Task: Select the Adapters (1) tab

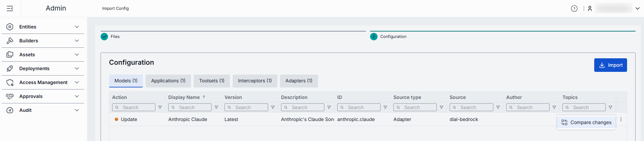Action: point(299,81)
